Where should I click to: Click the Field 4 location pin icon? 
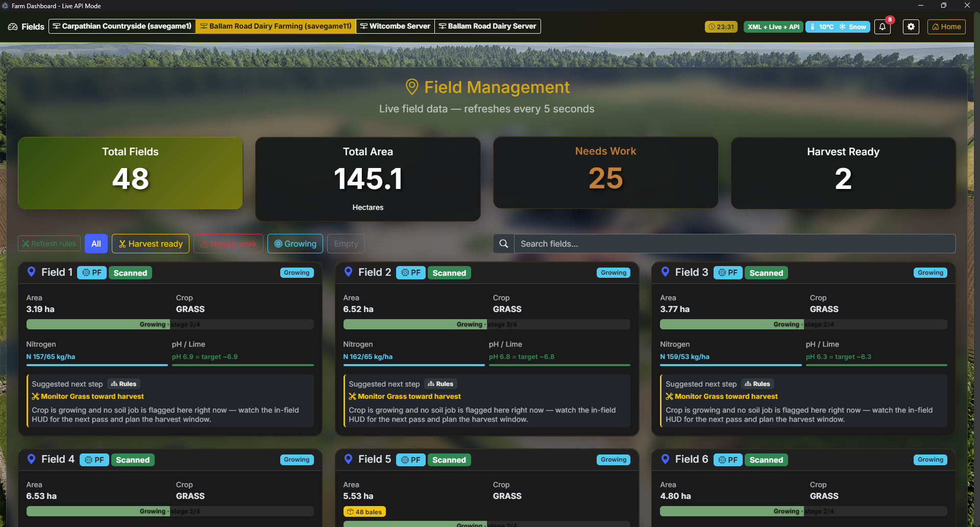pyautogui.click(x=31, y=459)
